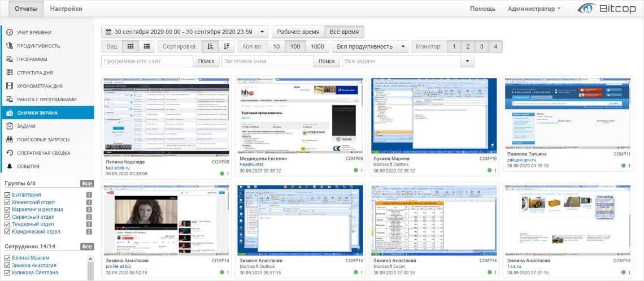Open the day timeline from the film strip icon
Viewport: 644px width, 281px height.
tap(10, 86)
